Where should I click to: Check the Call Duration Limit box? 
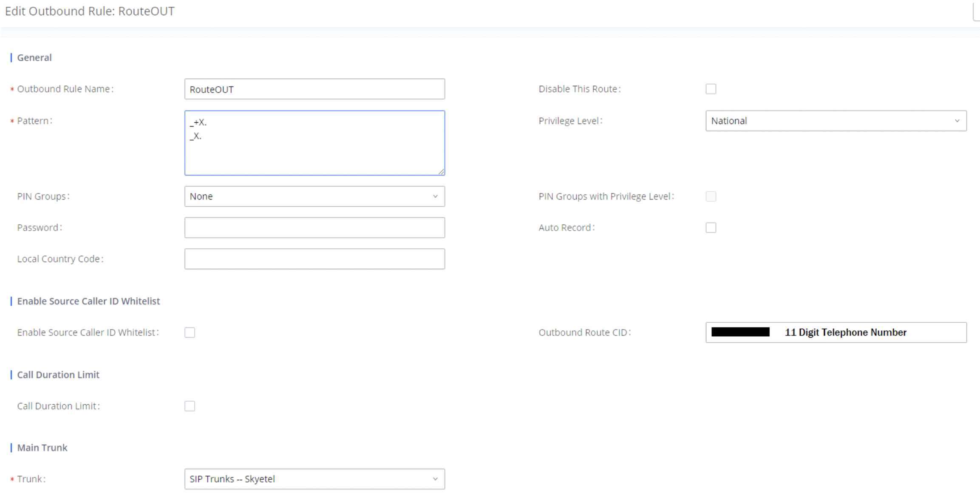[x=190, y=406]
